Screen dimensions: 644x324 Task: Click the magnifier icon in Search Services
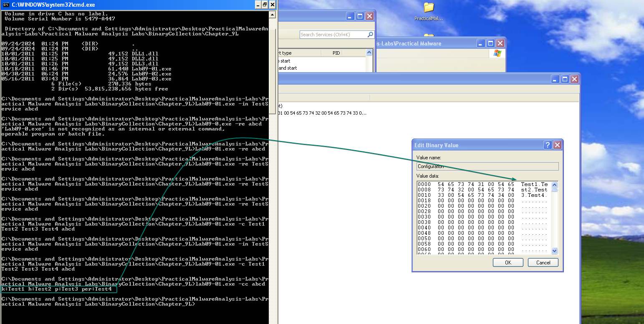point(370,35)
